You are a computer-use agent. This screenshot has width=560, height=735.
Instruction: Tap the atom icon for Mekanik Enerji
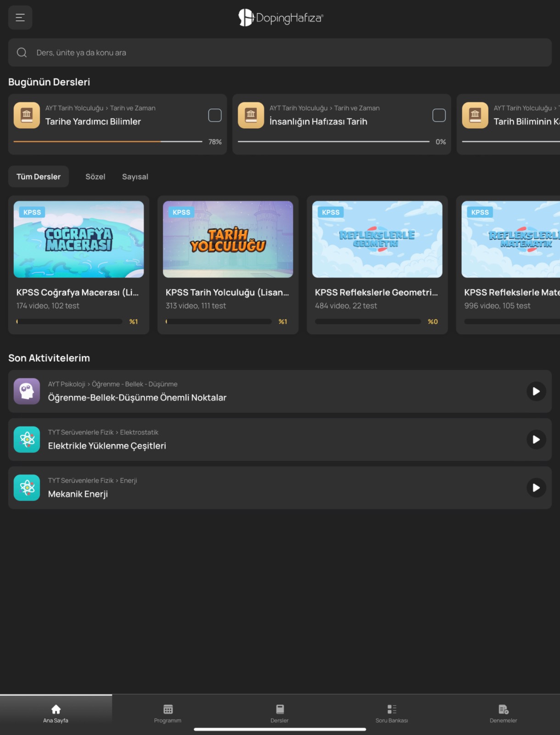[27, 488]
